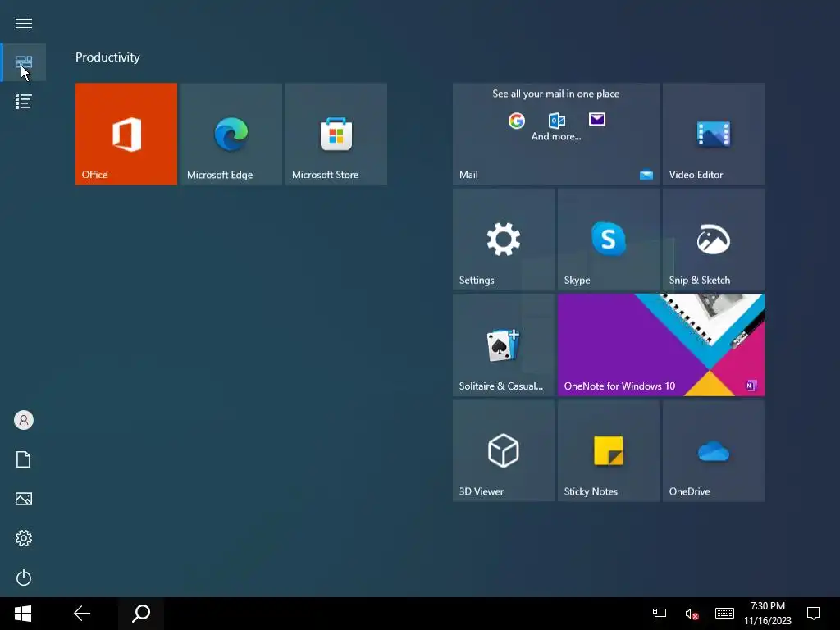Launch Microsoft Edge from its tile
840x630 pixels.
pos(231,134)
